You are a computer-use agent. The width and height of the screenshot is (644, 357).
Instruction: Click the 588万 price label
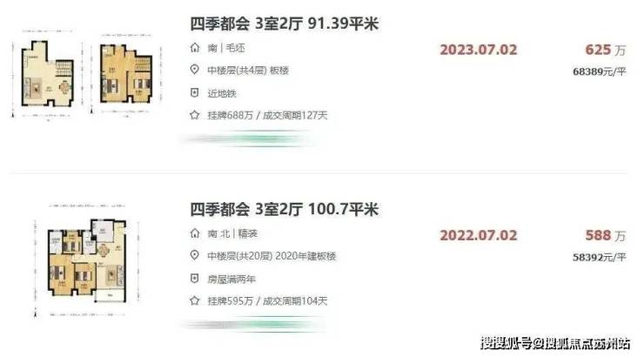(606, 236)
